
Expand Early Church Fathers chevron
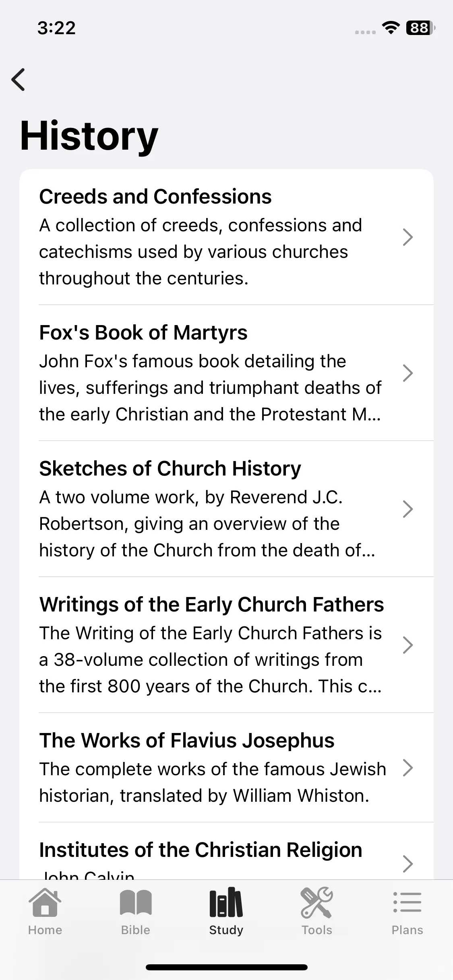click(408, 645)
